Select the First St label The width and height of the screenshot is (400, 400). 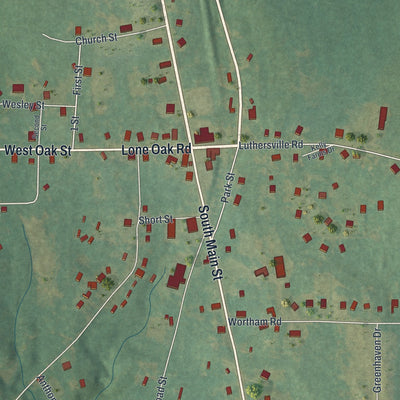[x=78, y=80]
